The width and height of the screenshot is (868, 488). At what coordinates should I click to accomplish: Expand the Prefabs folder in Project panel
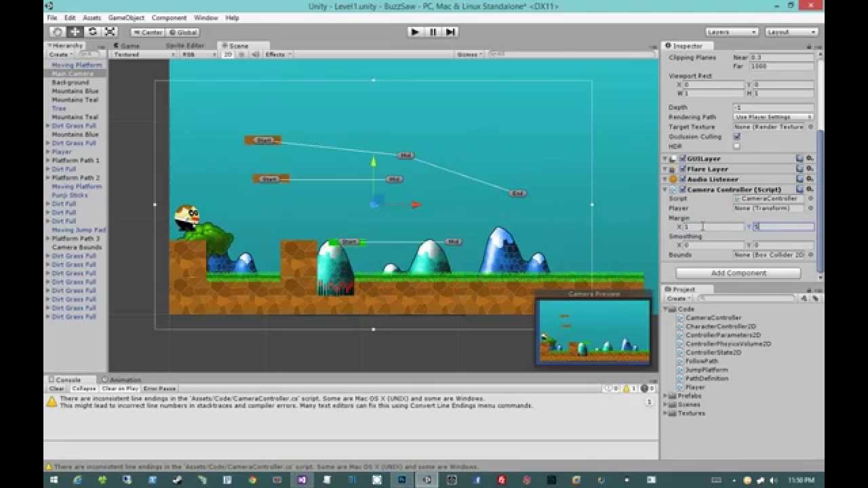[665, 395]
